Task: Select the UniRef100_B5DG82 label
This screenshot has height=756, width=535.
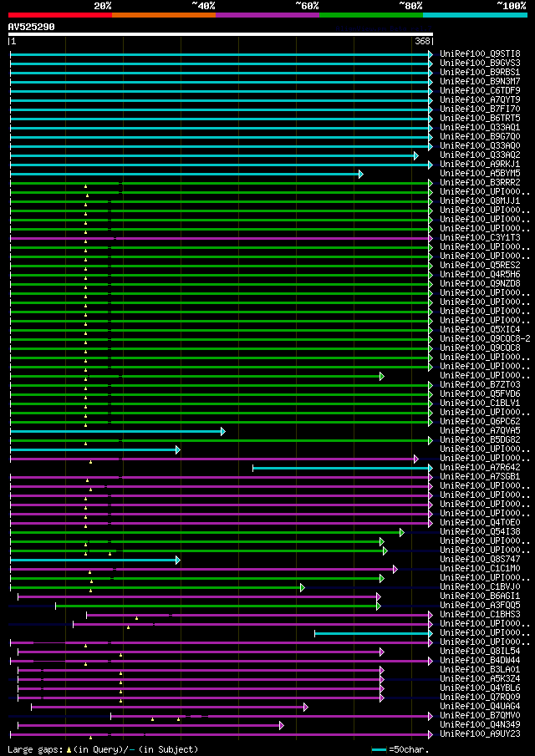Action: tap(480, 439)
